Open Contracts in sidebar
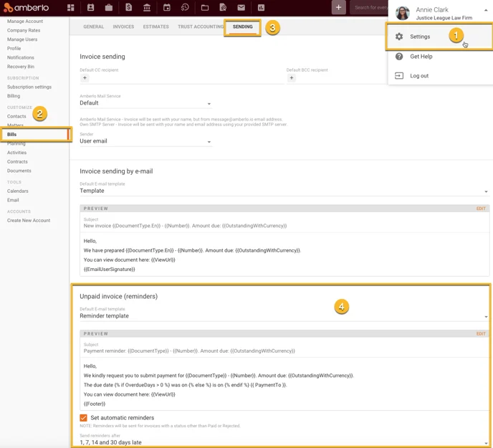Viewport: 493px width, 448px height. pyautogui.click(x=17, y=162)
